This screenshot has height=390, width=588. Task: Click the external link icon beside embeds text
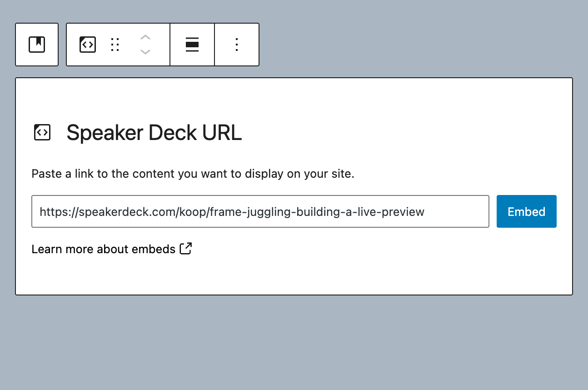(x=186, y=249)
